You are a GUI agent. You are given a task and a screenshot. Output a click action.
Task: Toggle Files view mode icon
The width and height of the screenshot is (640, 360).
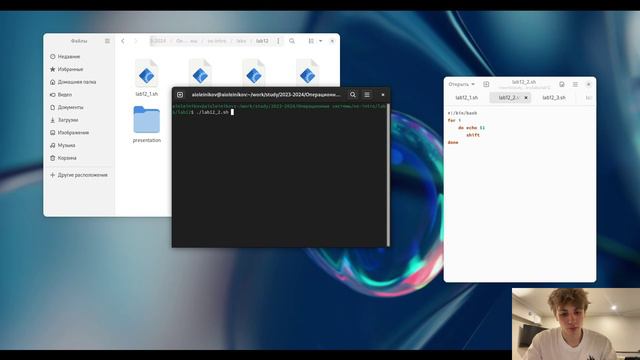coord(311,41)
